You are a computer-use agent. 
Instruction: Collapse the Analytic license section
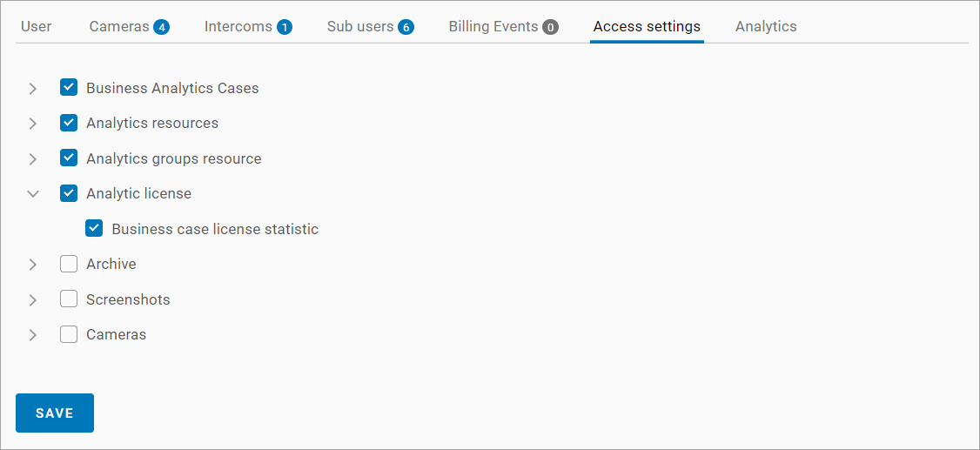coord(33,194)
